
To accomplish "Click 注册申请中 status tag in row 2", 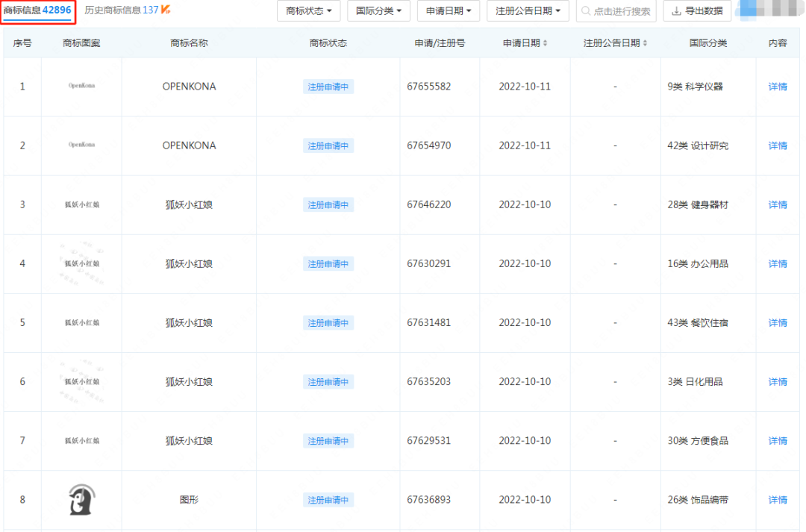I will 328,145.
